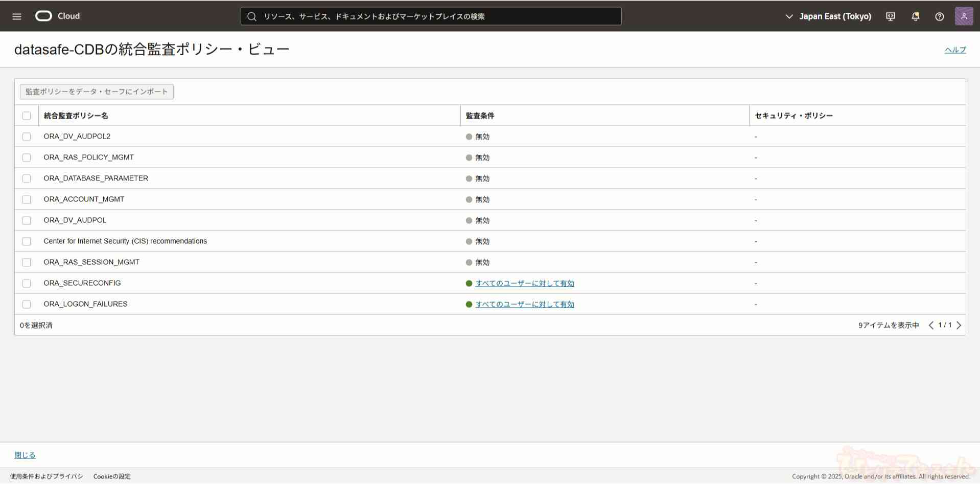Open the hamburger navigation menu

tap(17, 16)
